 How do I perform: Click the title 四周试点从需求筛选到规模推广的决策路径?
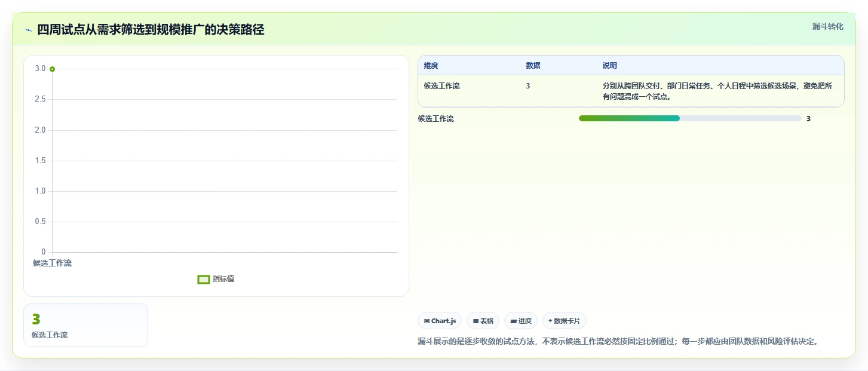click(x=151, y=29)
